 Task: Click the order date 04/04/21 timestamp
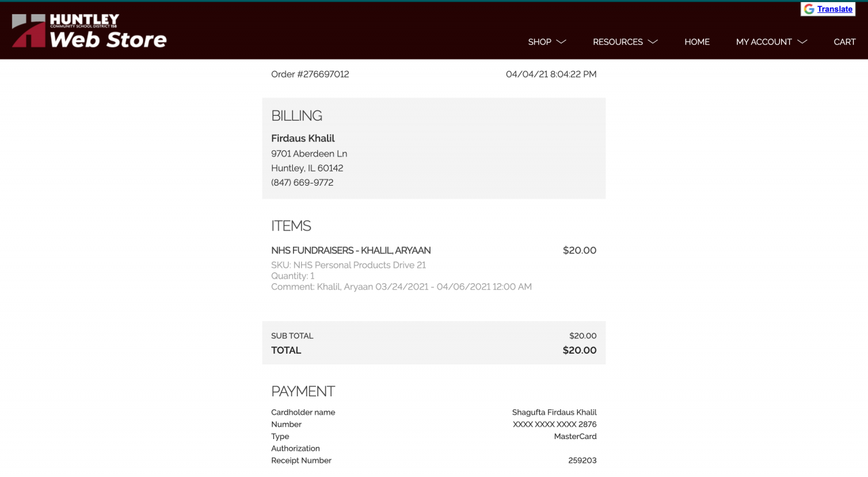click(551, 75)
